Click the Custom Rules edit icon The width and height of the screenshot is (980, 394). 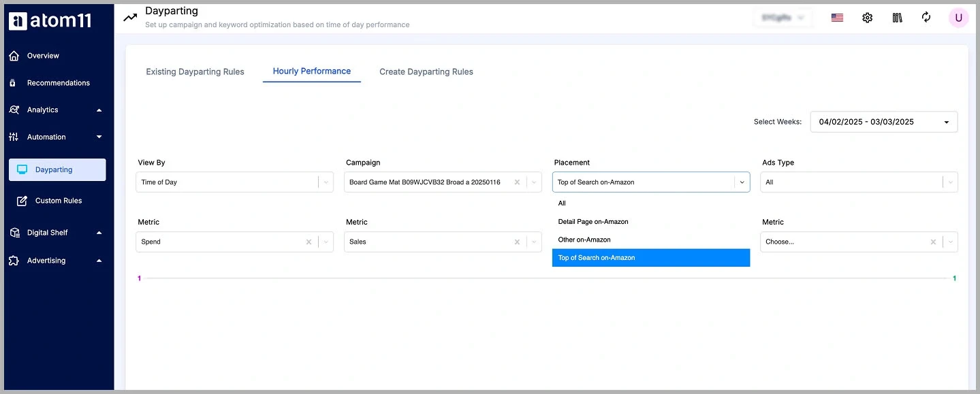click(x=22, y=201)
